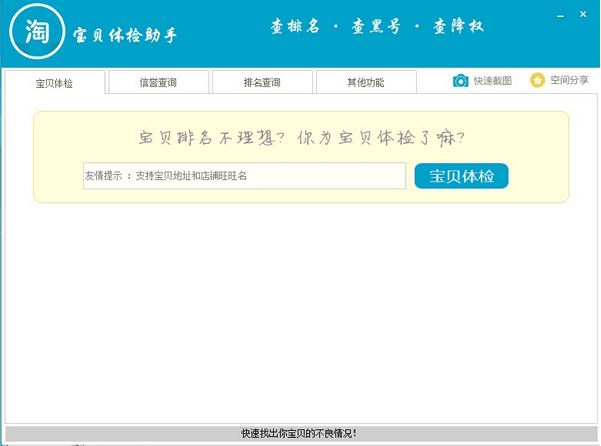Open the 信誉查询 tab
Screen dimensions: 601x446
pyautogui.click(x=159, y=83)
